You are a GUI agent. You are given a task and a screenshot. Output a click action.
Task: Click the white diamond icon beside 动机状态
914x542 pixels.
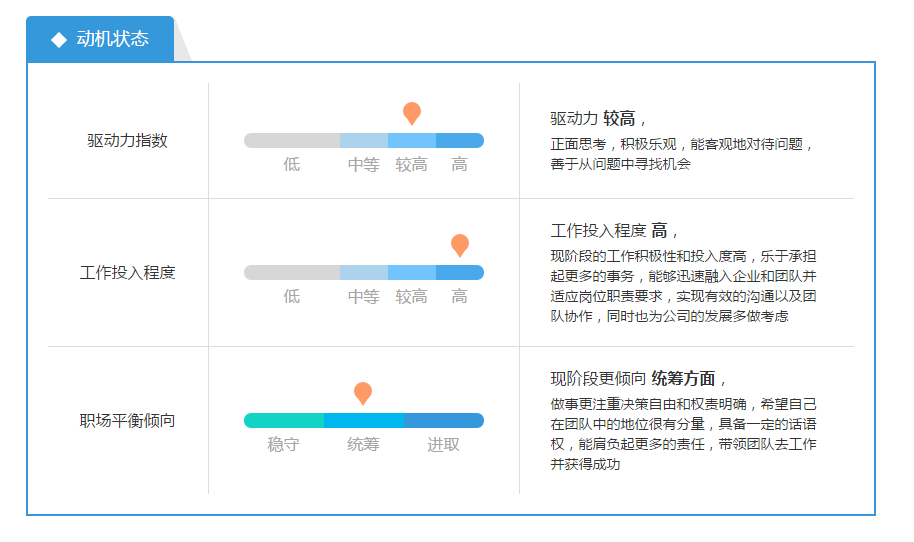(x=59, y=40)
